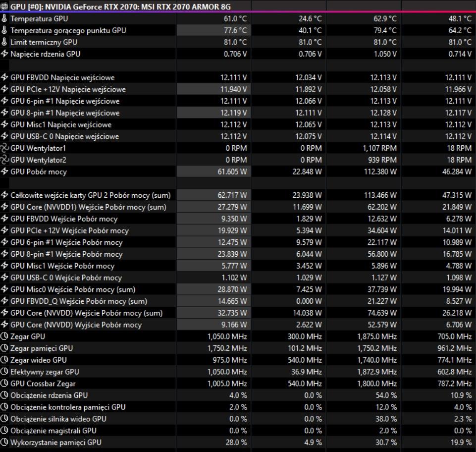
Task: Click the 1,107 RPM maximum fan speed value
Action: (379, 148)
